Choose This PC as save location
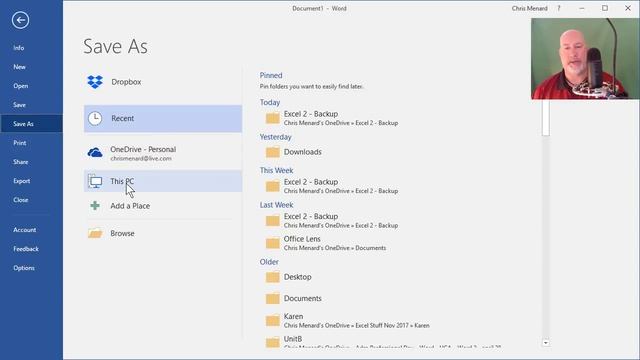Screen dimensions: 640x360 (163, 181)
